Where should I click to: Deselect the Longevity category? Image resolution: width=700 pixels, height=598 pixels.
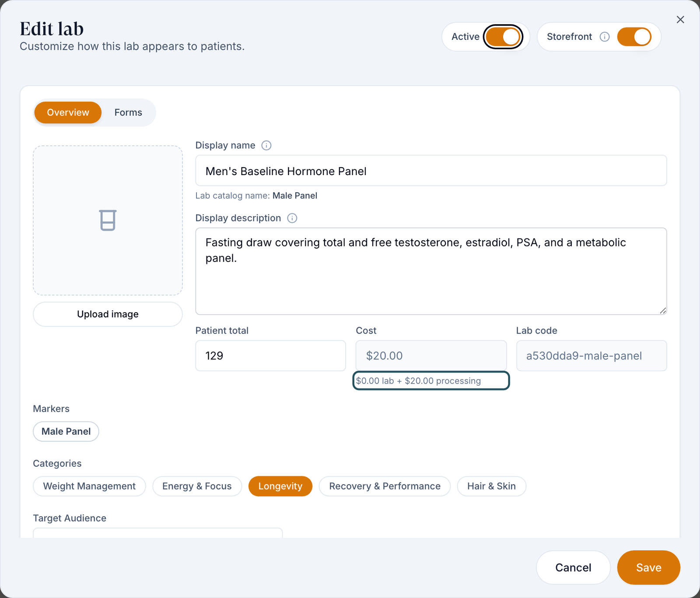(x=280, y=486)
